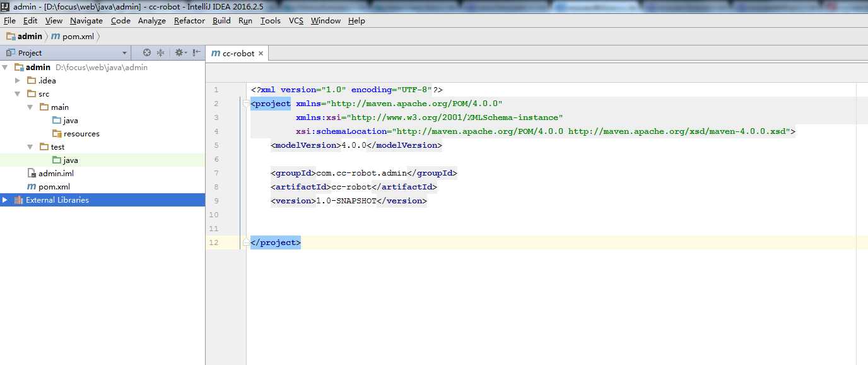Open the Run menu

coord(245,20)
